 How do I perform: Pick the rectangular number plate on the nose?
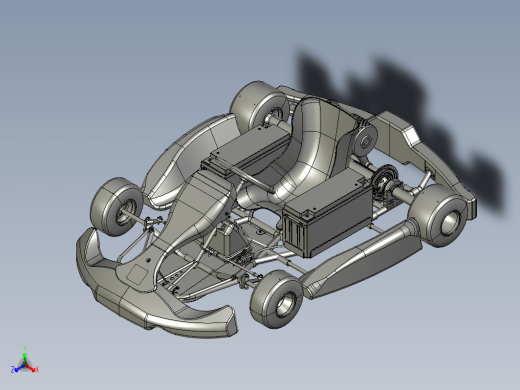137,274
